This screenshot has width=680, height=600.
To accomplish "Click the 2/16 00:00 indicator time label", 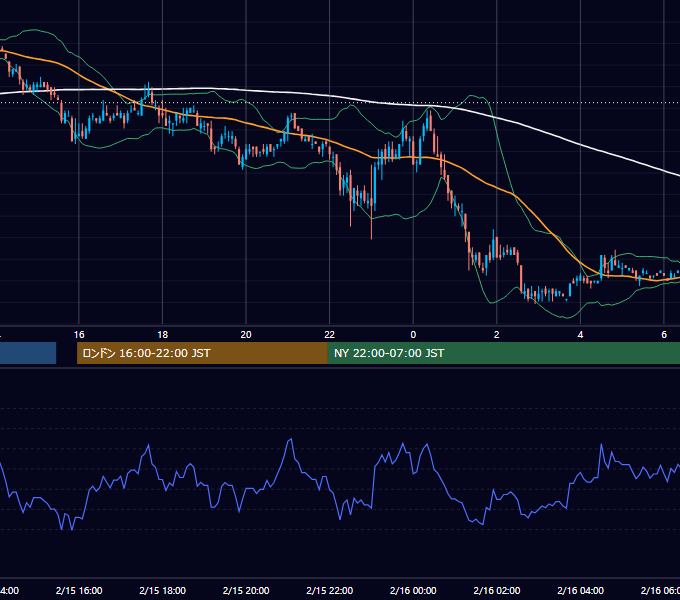I will [413, 590].
